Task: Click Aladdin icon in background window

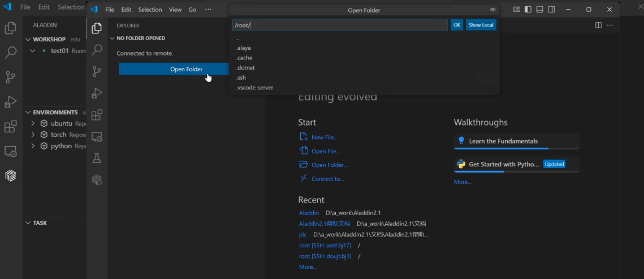Action: (x=10, y=175)
